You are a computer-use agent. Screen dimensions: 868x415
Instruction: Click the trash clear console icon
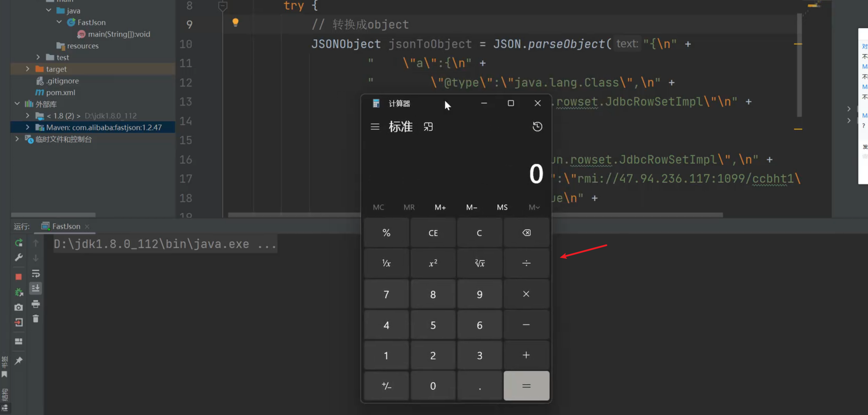[36, 319]
